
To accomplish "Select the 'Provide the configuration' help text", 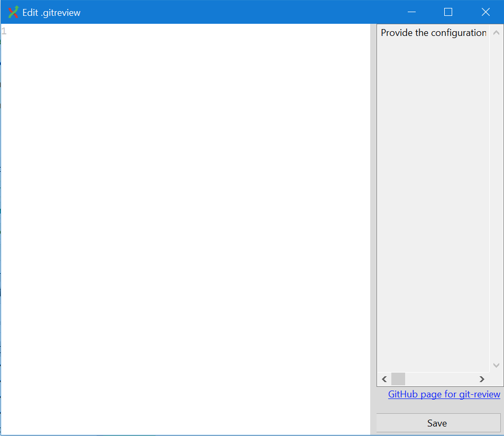I will 433,32.
